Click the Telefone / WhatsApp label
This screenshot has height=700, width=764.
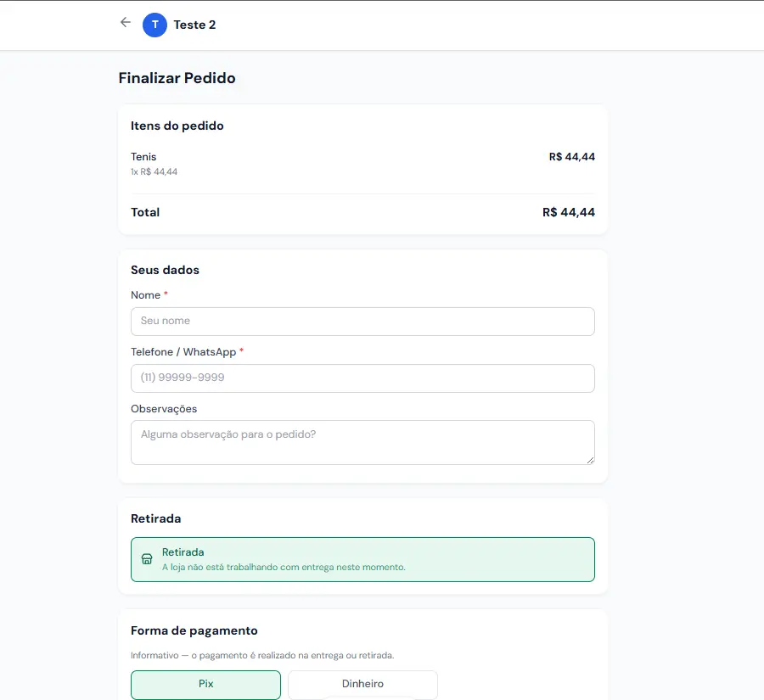tap(183, 352)
